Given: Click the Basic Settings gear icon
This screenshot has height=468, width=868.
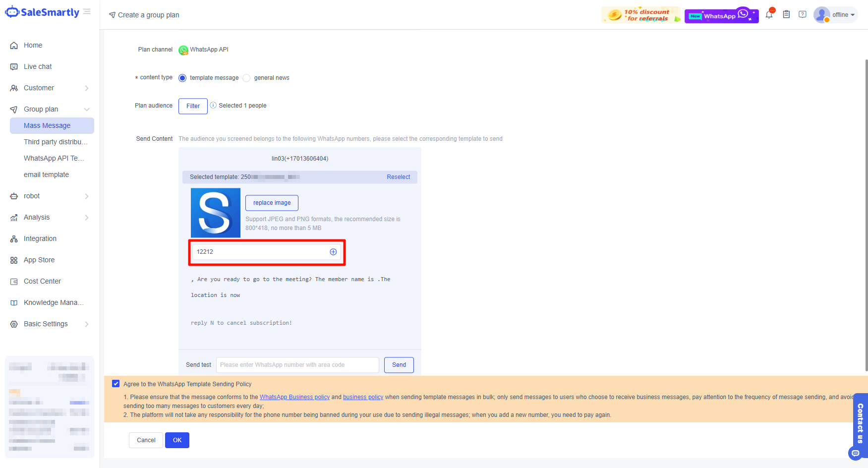Looking at the screenshot, I should pyautogui.click(x=14, y=324).
